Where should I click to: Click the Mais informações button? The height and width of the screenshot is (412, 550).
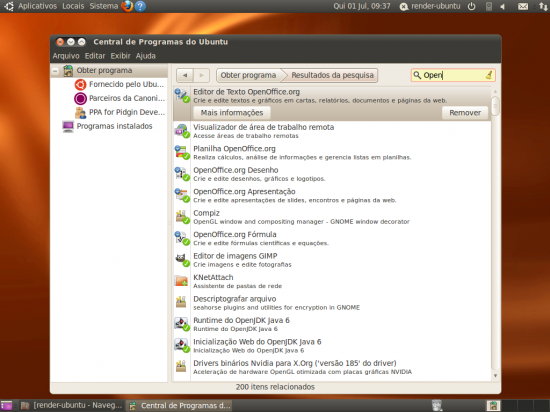pos(232,113)
